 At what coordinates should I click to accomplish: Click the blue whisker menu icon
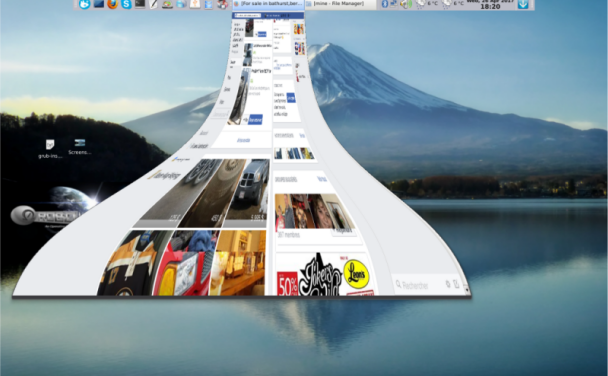click(85, 4)
